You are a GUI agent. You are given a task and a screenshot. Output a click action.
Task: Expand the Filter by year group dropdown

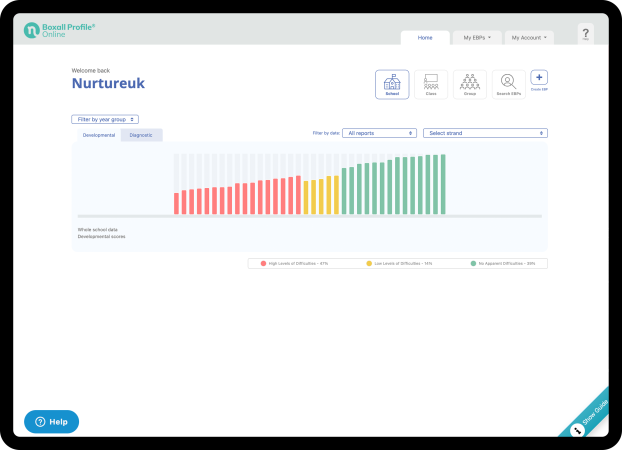click(105, 119)
